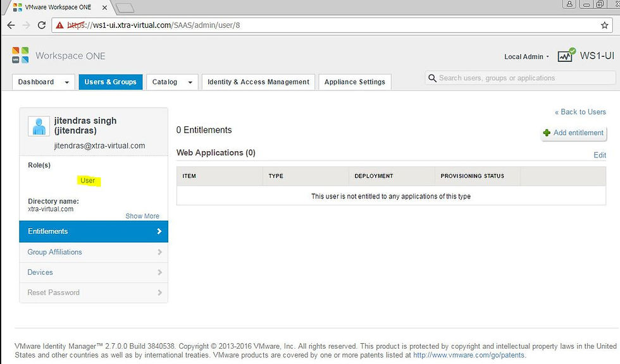This screenshot has width=620, height=364.
Task: Open a new browser tab
Action: 125,8
